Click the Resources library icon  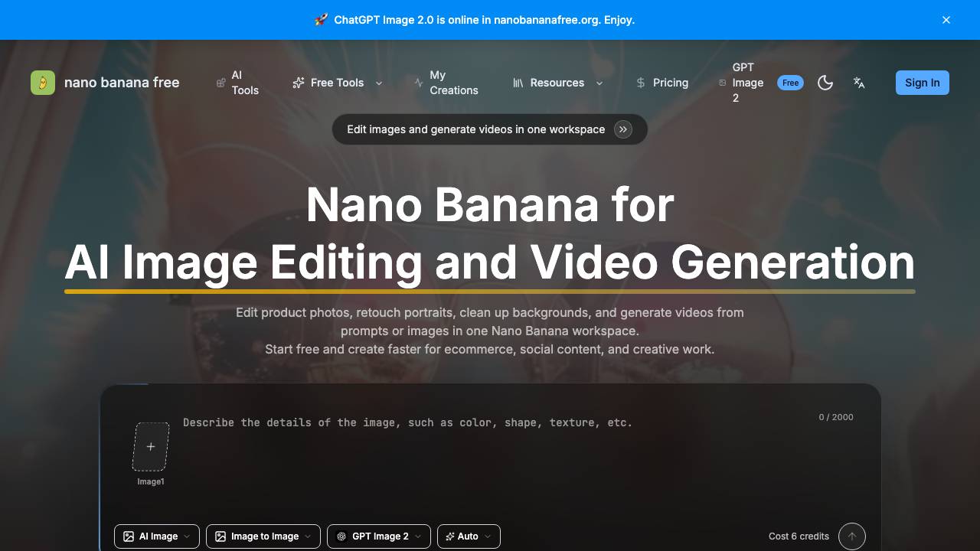(x=518, y=83)
